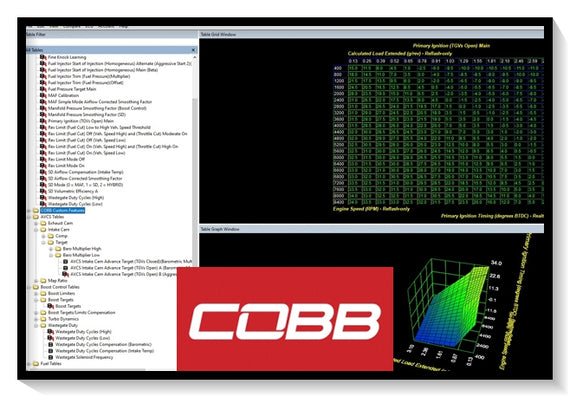This screenshot has height=397, width=570.
Task: Collapse the Wastegate Duty folder
Action: tap(36, 325)
